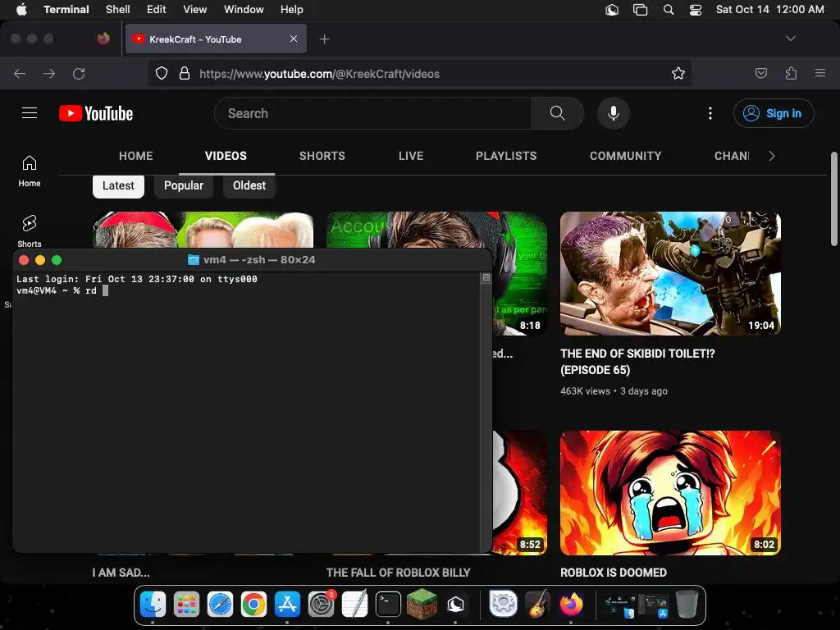
Task: Open the Window menu
Action: coord(244,9)
